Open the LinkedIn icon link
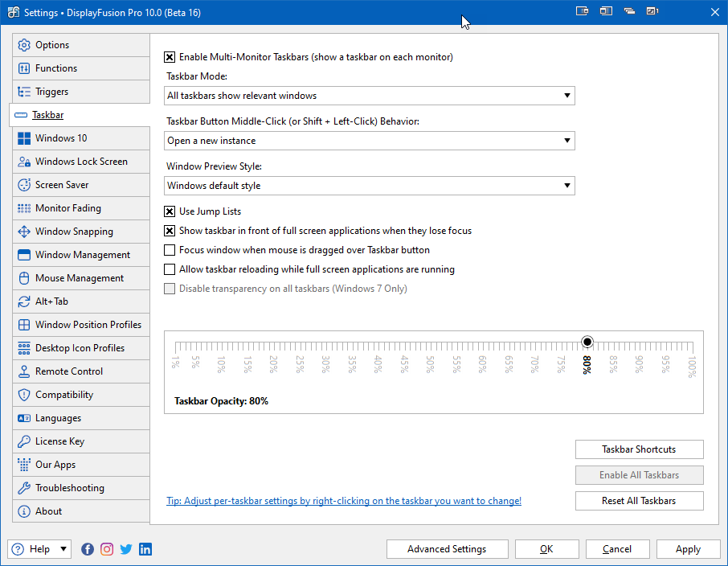 [x=145, y=549]
